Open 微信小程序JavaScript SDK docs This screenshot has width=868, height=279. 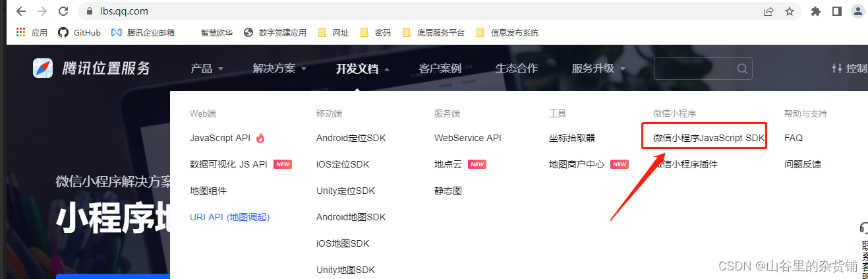click(x=709, y=138)
